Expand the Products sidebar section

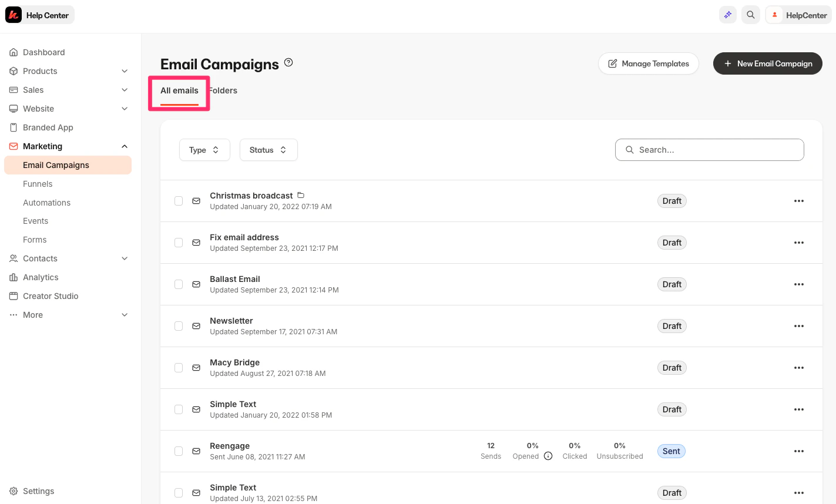click(125, 71)
